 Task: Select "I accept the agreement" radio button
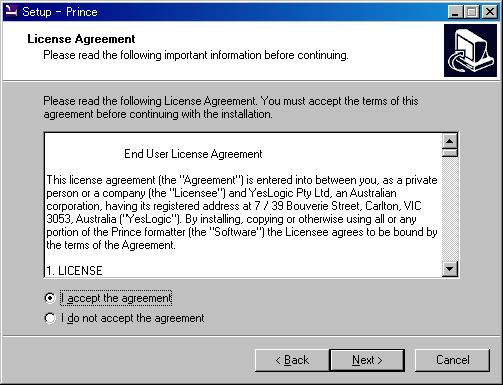(x=50, y=298)
